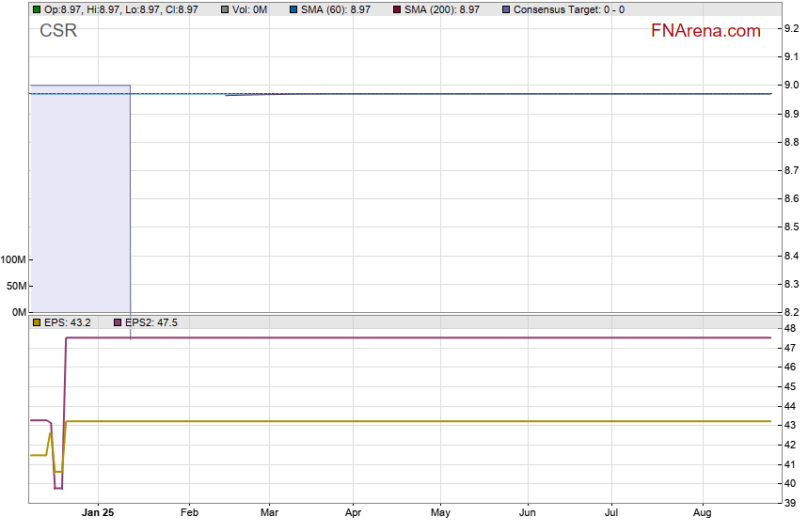The image size is (808, 532).
Task: Open the FNArena.com watermark link
Action: pyautogui.click(x=705, y=31)
